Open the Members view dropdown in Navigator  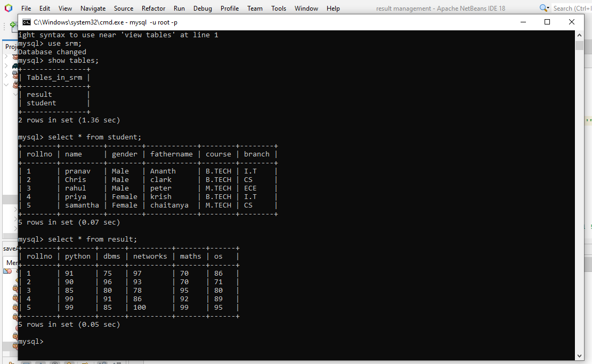coord(12,262)
